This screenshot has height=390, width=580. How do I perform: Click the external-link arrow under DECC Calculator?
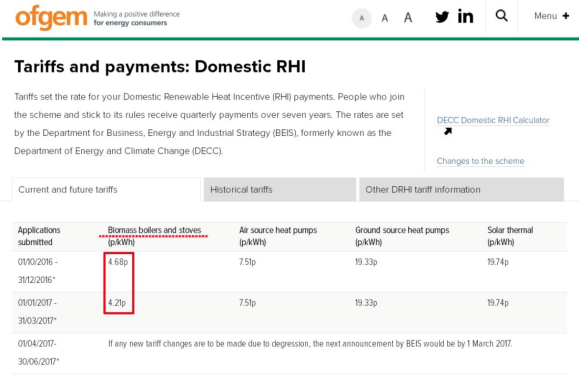point(448,131)
